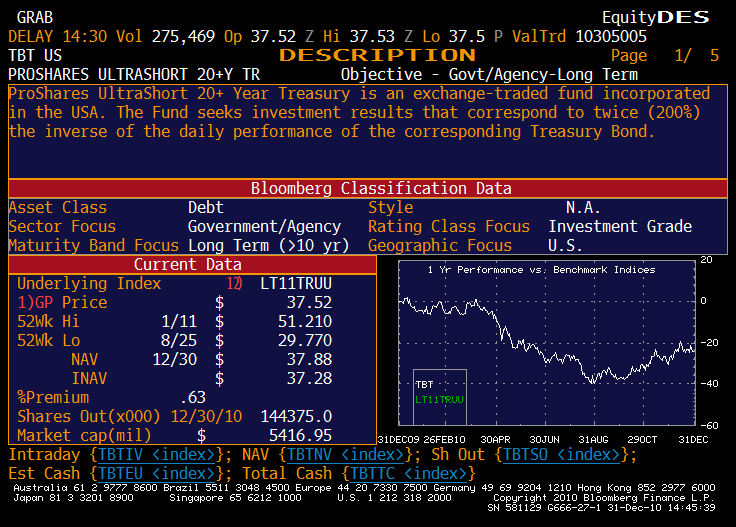Click the 1)GP Price shortcut
The image size is (736, 527).
tap(62, 302)
